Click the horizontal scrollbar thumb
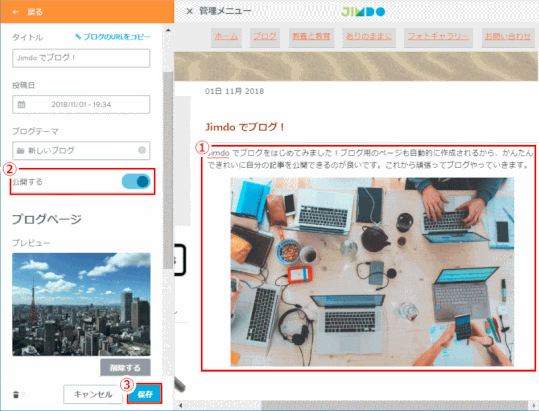The image size is (539, 411). 395,406
